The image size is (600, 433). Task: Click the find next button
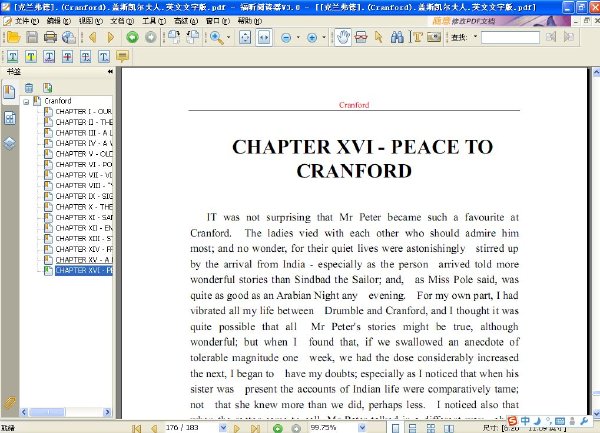(x=569, y=37)
